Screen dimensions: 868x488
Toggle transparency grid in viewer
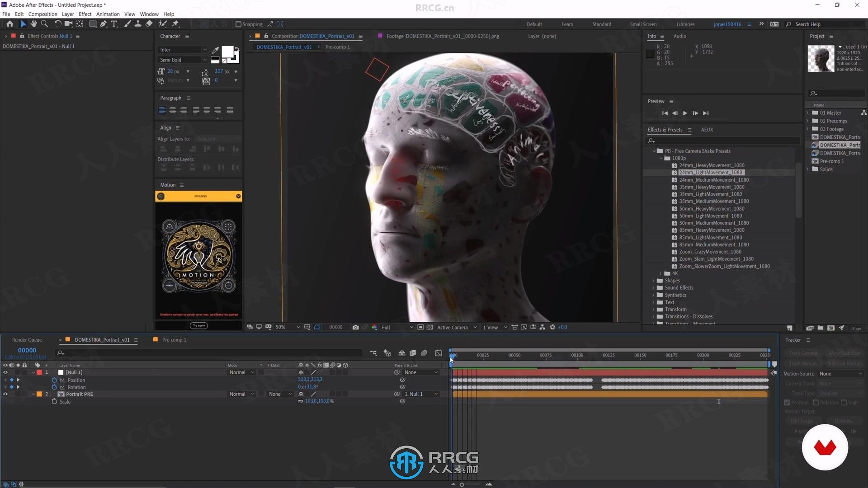(x=430, y=327)
